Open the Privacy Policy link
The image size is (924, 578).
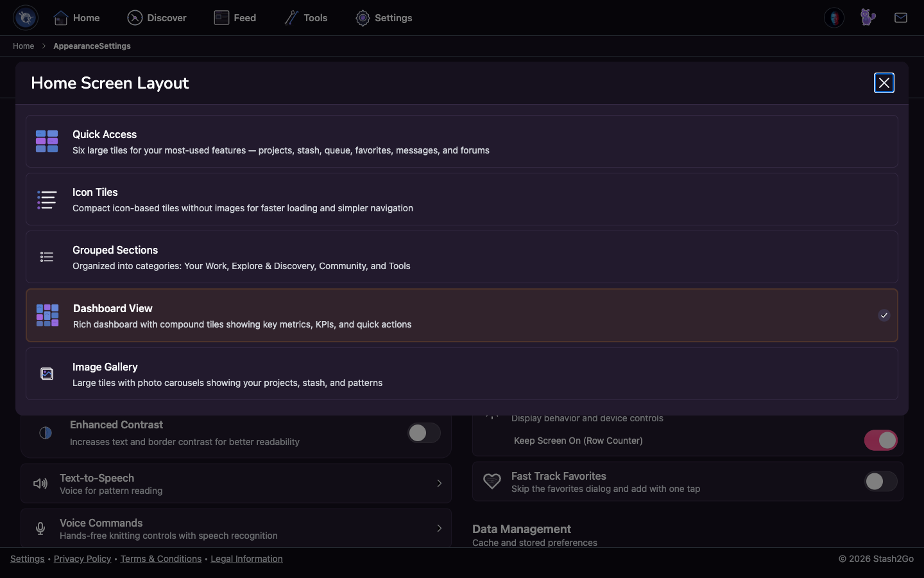(82, 559)
